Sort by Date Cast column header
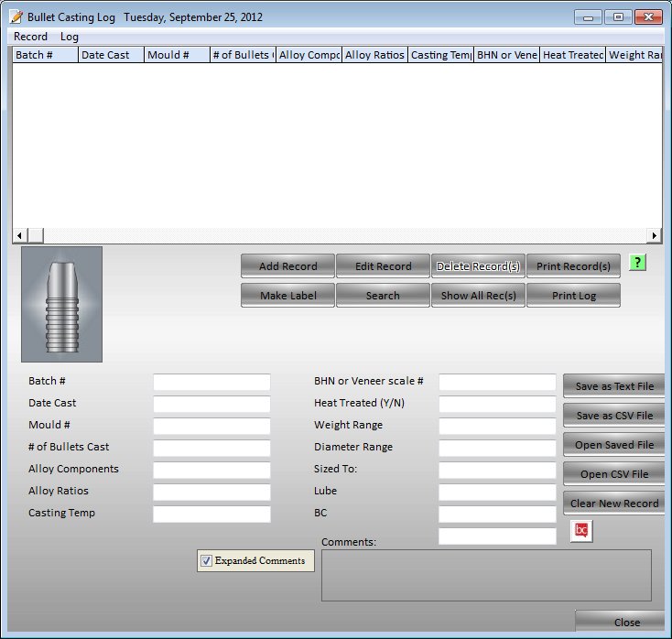672x639 pixels. [x=111, y=55]
